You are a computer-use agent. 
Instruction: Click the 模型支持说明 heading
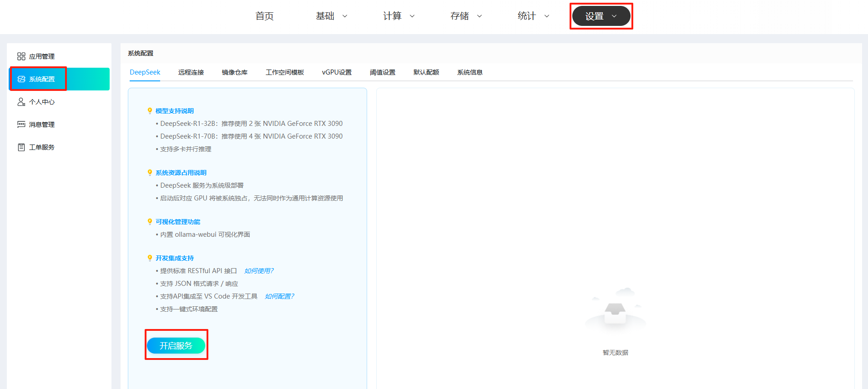(x=175, y=111)
